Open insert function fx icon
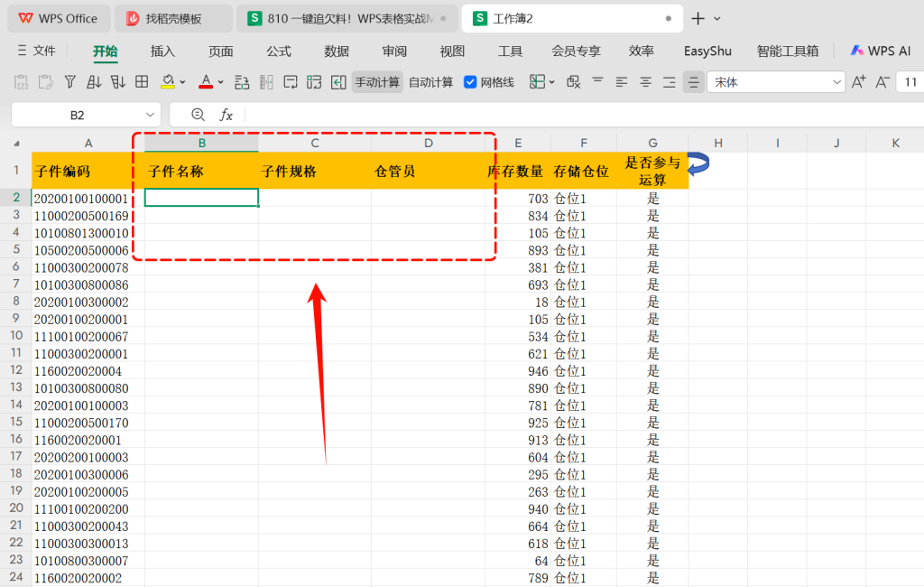This screenshot has width=924, height=587. (x=226, y=115)
